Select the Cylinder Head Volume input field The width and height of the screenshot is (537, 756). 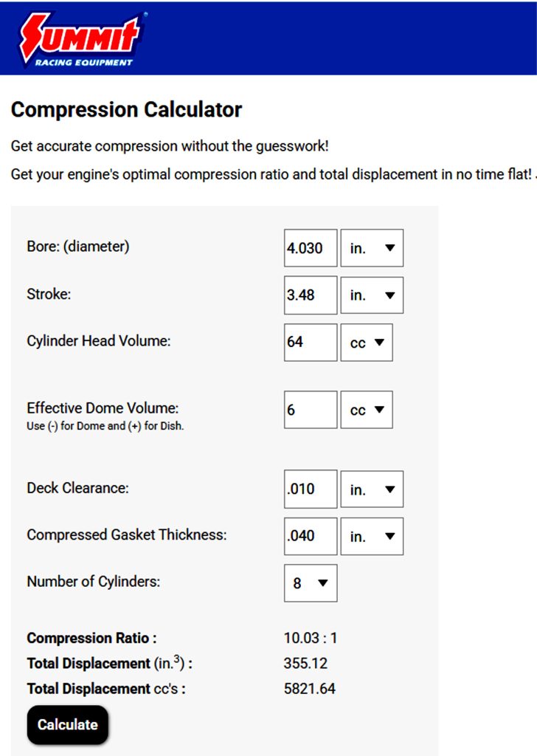[310, 342]
